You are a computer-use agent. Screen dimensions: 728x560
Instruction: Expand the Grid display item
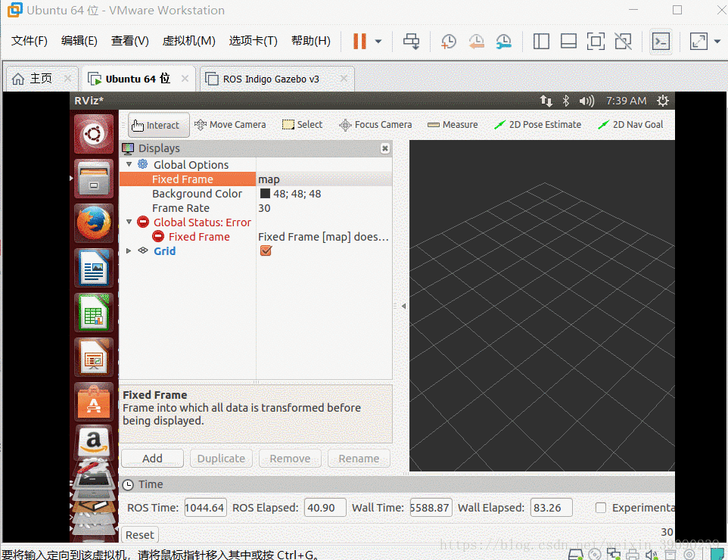click(x=128, y=250)
